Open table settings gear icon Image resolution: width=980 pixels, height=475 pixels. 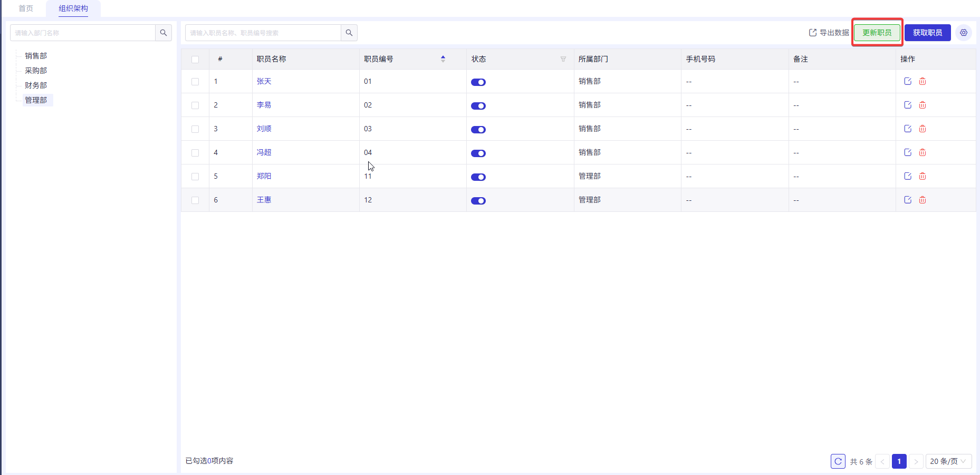(x=964, y=33)
